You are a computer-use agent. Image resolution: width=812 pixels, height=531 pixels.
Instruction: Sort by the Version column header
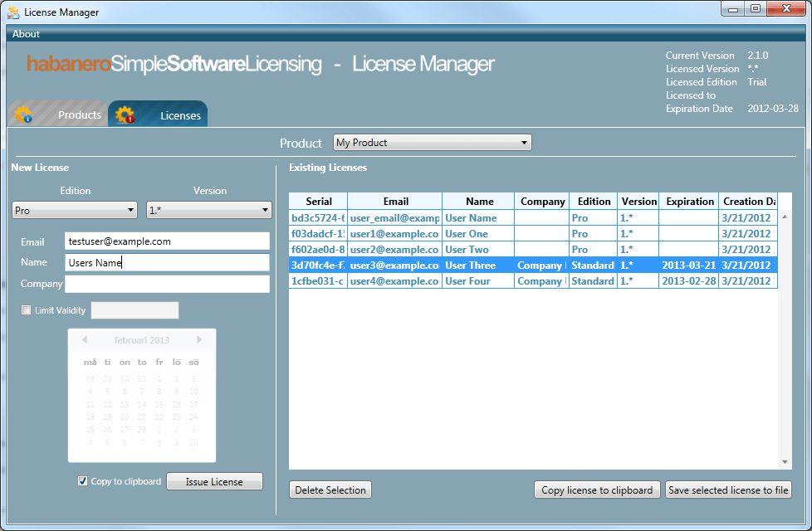pos(638,202)
